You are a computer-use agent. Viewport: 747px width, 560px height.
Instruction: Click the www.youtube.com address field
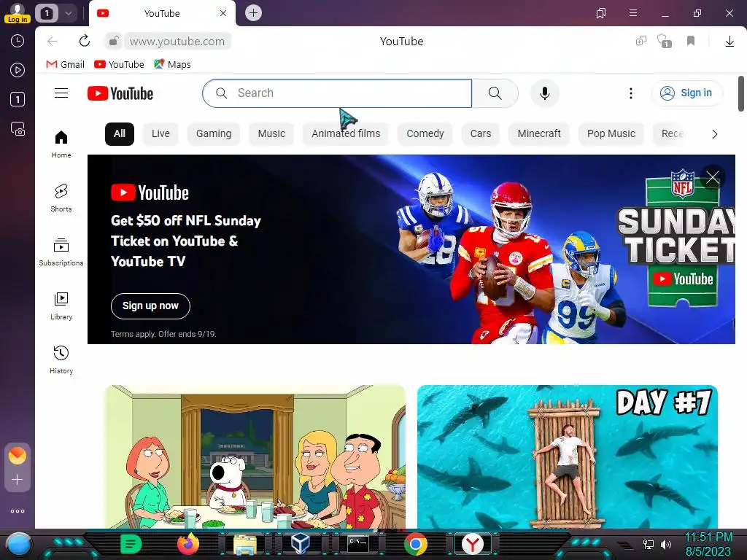pyautogui.click(x=177, y=42)
